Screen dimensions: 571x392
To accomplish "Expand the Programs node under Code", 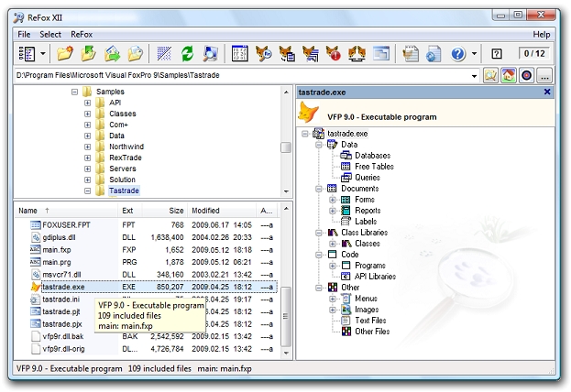I will point(333,266).
